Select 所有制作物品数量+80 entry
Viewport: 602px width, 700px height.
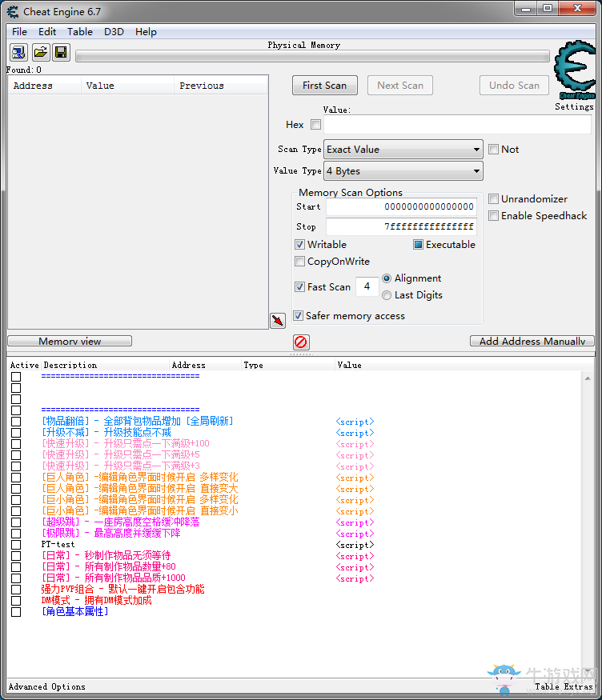click(x=109, y=567)
